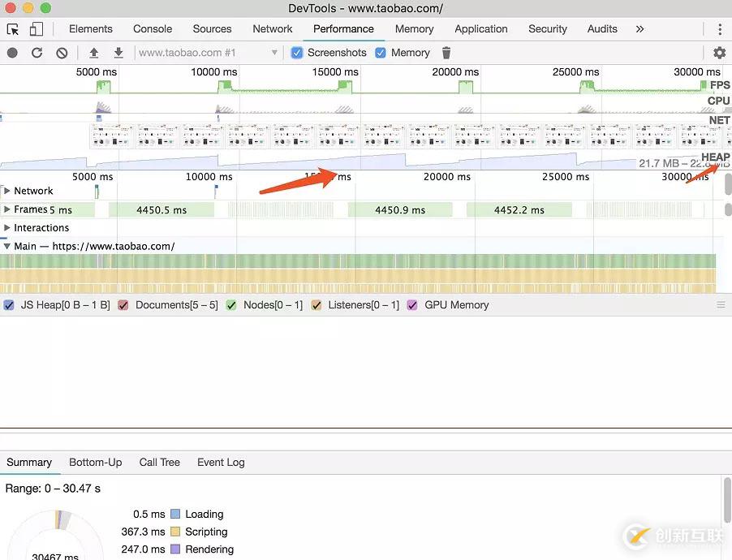Viewport: 732px width, 560px height.
Task: Uncheck the JS Heap counter
Action: 8,305
